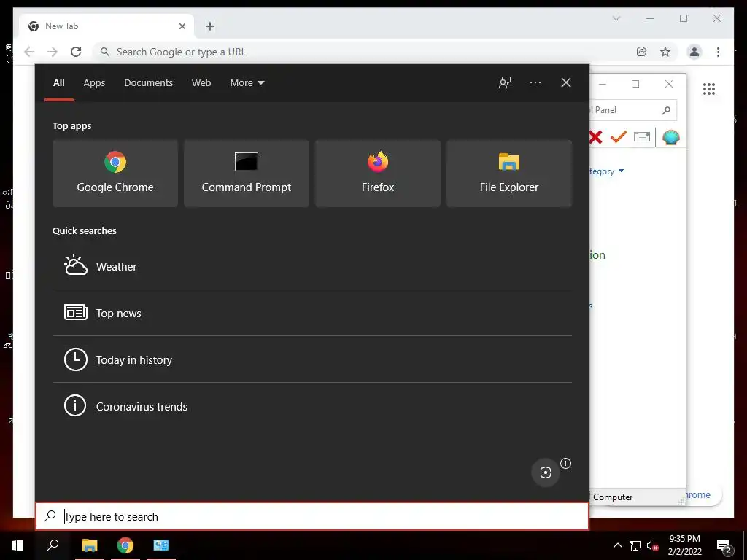Show hidden system tray icons
747x560 pixels.
pos(617,545)
